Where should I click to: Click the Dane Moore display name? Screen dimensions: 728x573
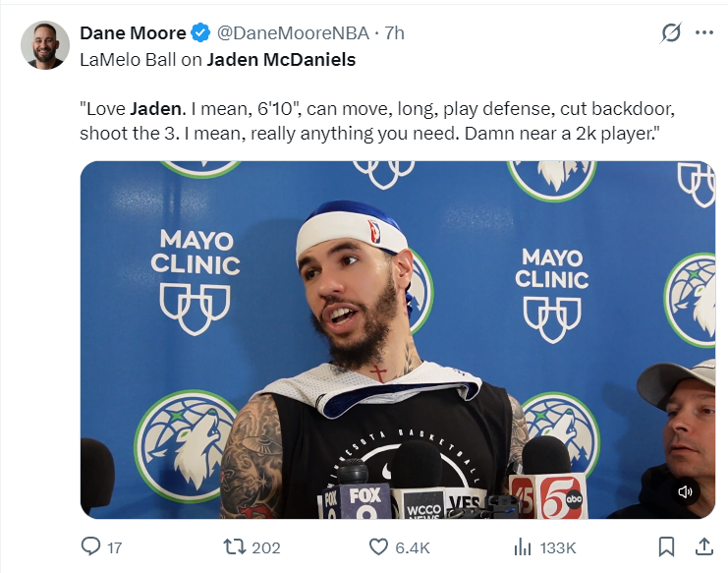133,33
